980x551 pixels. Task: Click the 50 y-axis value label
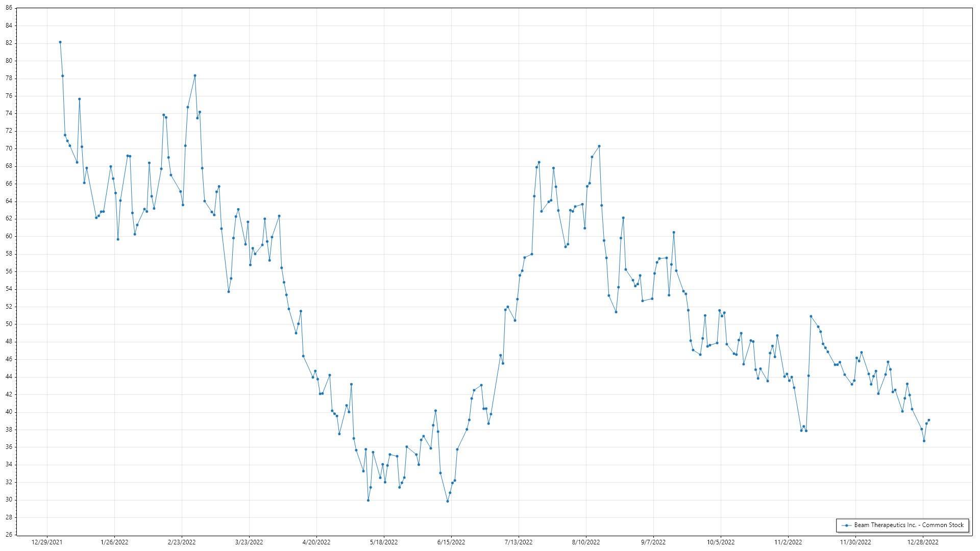click(9, 324)
